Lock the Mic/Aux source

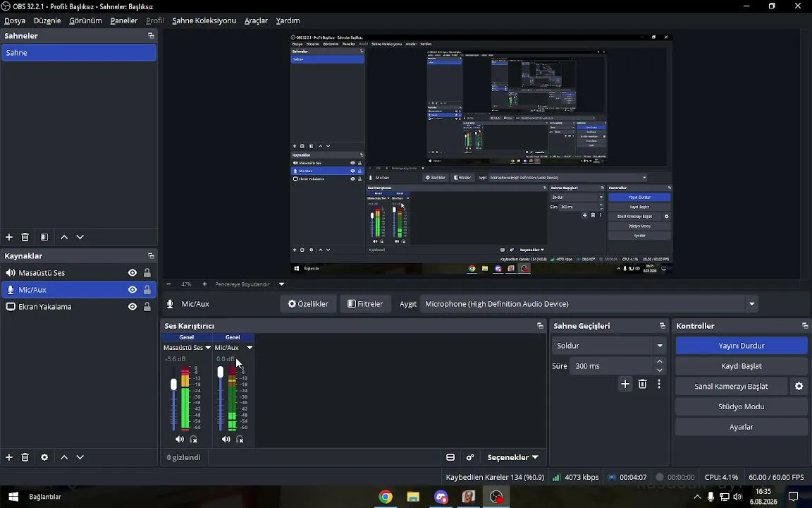click(x=147, y=290)
